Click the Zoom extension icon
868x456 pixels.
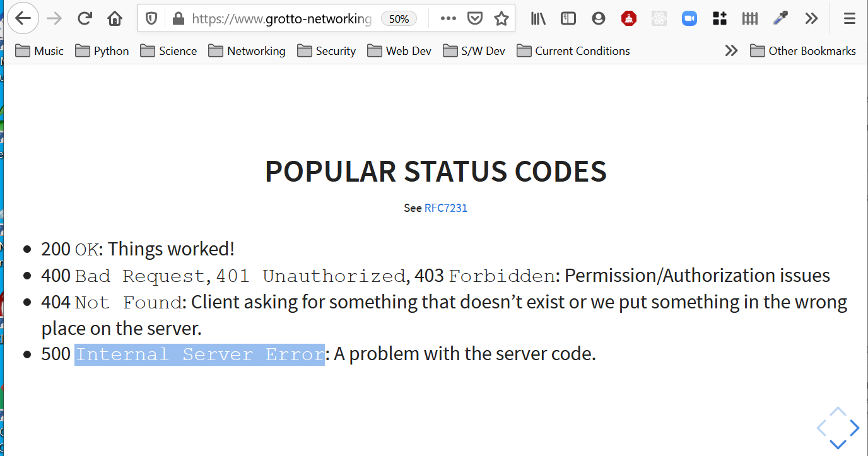(x=689, y=19)
